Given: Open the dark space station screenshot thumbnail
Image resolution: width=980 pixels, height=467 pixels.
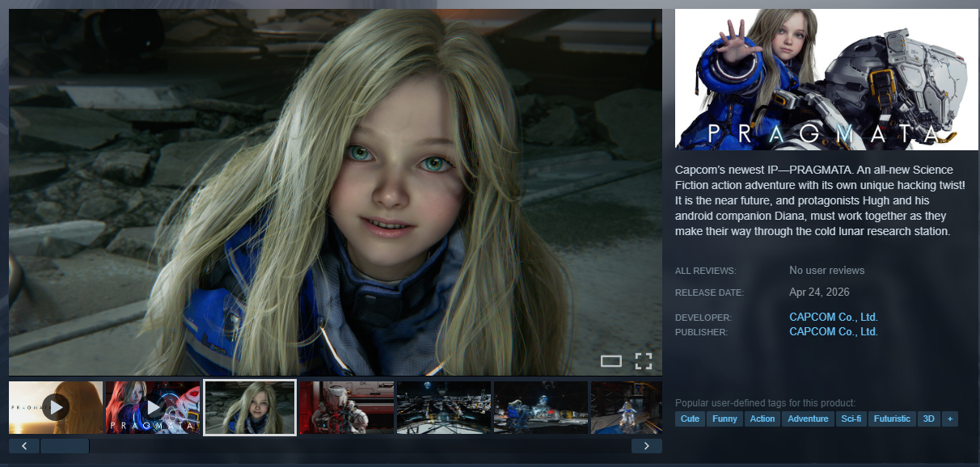Looking at the screenshot, I should coord(444,407).
